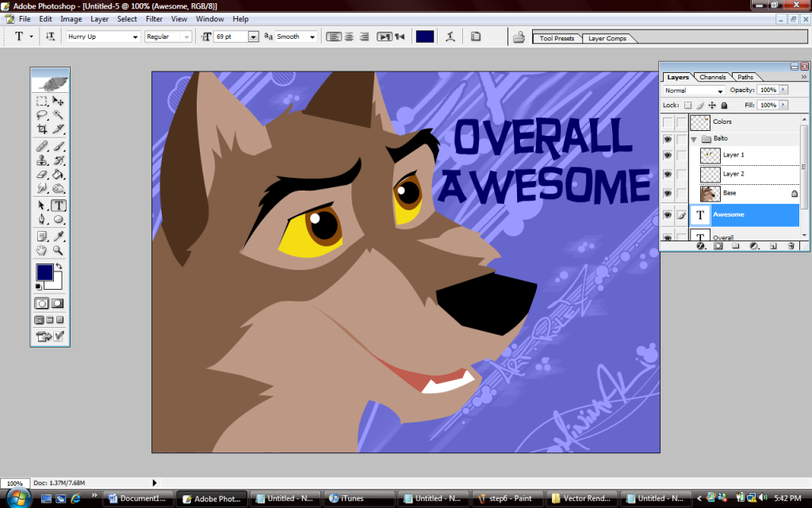Select the Brush tool
The height and width of the screenshot is (508, 812).
[x=58, y=146]
